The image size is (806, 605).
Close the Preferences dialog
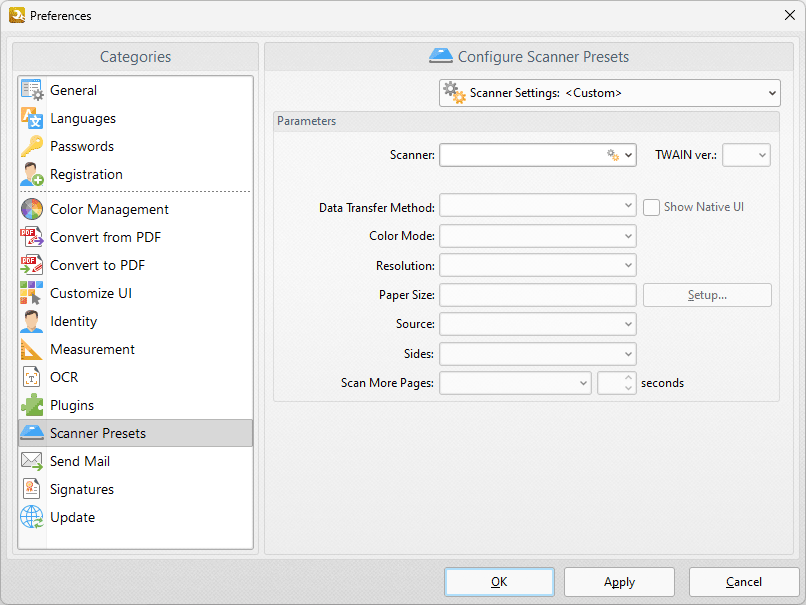click(x=790, y=15)
